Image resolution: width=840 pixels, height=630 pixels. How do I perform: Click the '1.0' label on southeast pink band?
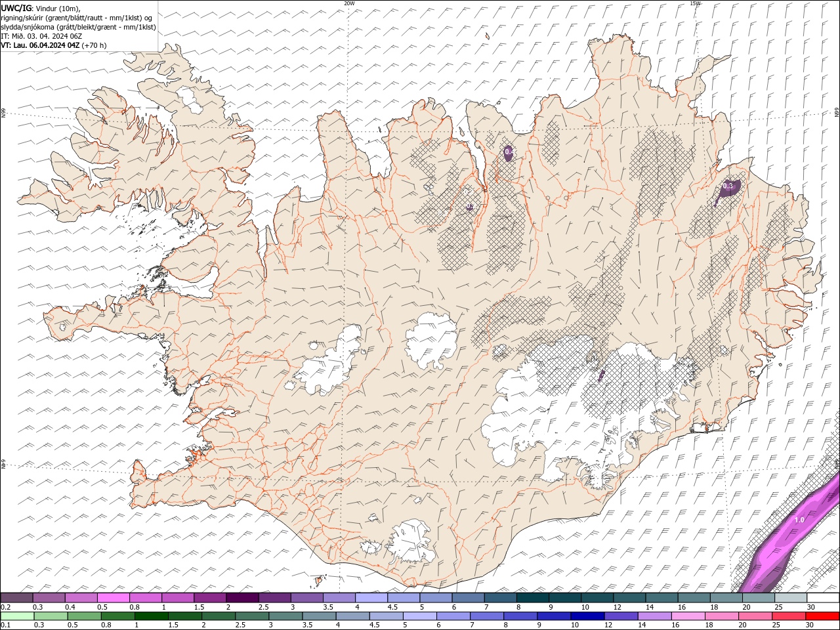[x=799, y=520]
